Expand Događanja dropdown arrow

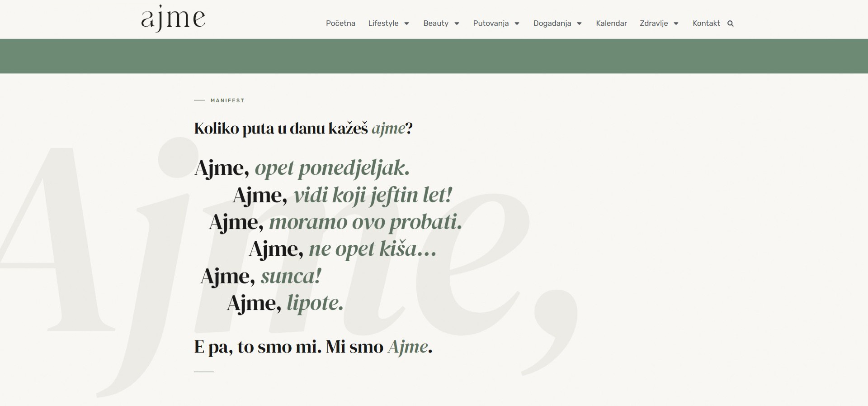(x=579, y=24)
